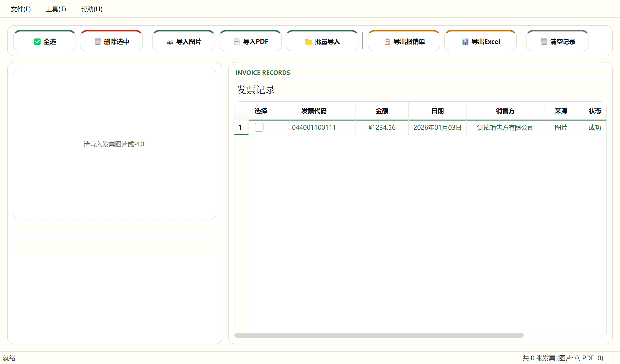Click the chart icon on 导出Excel
Screen dimensions: 620x364
[465, 42]
